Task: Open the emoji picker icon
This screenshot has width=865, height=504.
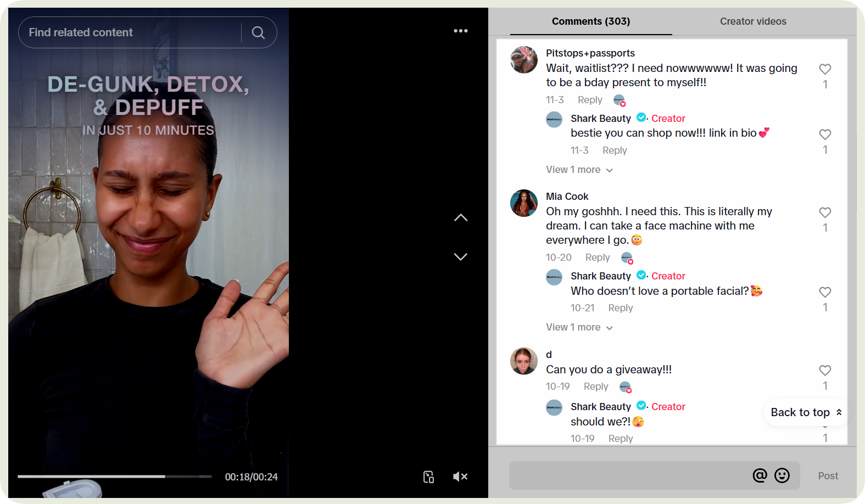Action: click(x=782, y=475)
